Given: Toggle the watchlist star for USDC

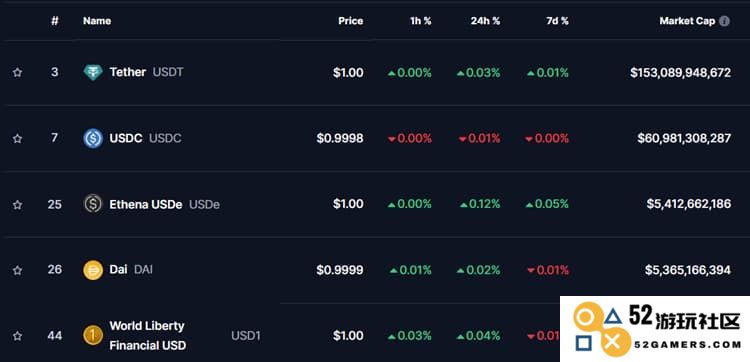Looking at the screenshot, I should pyautogui.click(x=18, y=138).
